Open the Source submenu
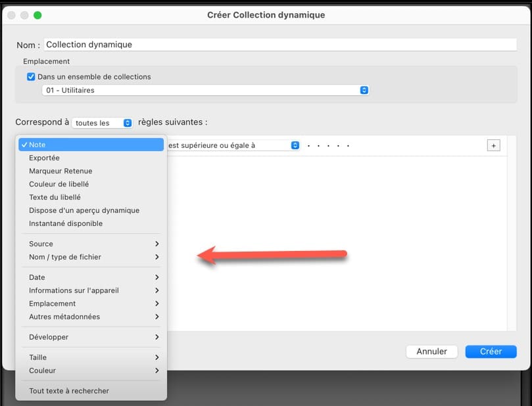Image resolution: width=532 pixels, height=406 pixels. (x=91, y=244)
